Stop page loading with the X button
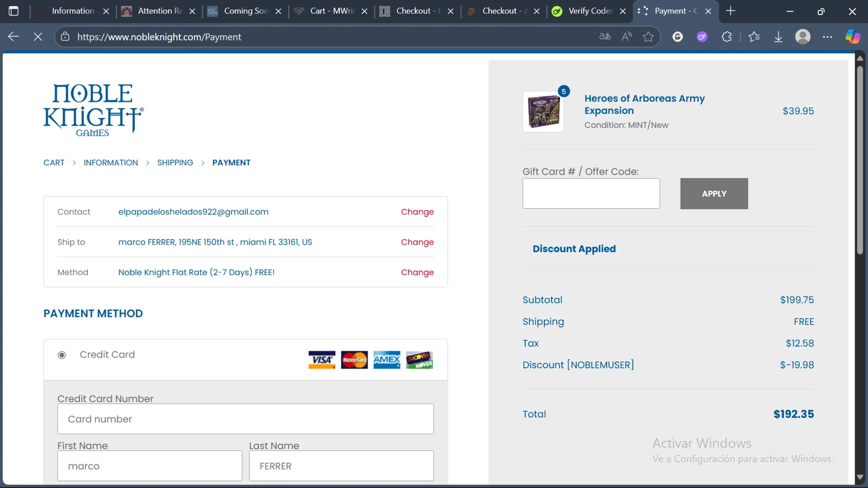This screenshot has height=488, width=868. pos(38,36)
